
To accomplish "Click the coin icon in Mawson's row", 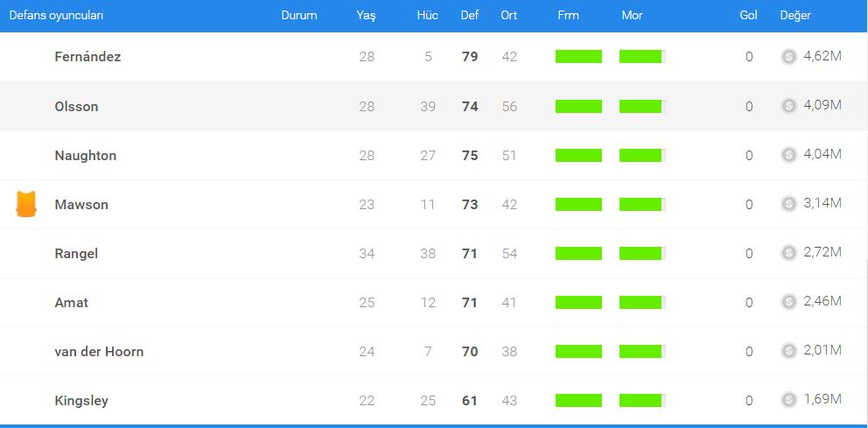I will [x=788, y=204].
